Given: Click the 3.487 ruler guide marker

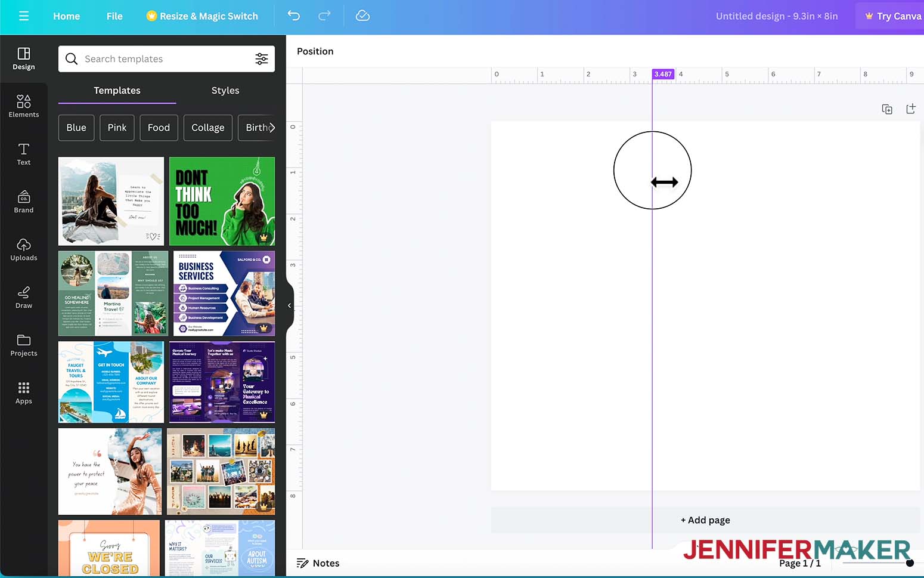Looking at the screenshot, I should click(663, 74).
